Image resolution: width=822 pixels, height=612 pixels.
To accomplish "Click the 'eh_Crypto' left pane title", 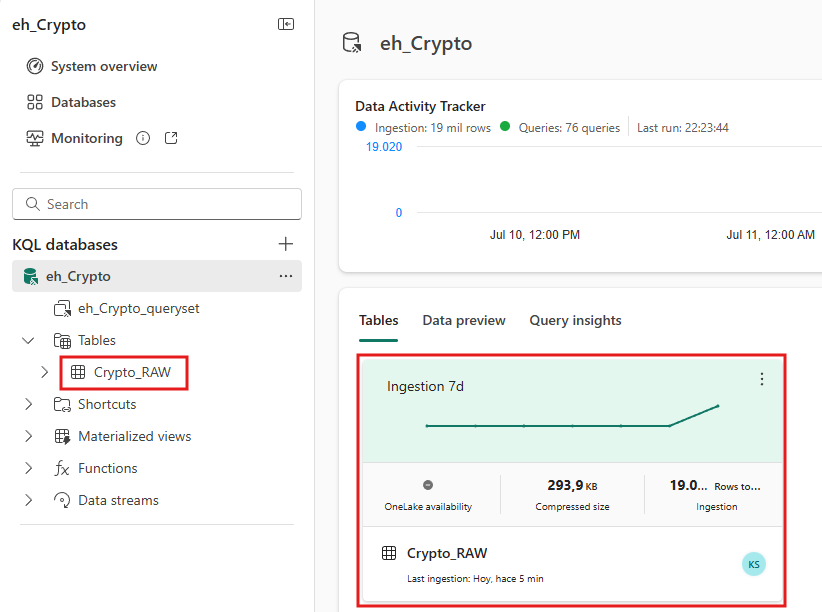I will pyautogui.click(x=49, y=25).
